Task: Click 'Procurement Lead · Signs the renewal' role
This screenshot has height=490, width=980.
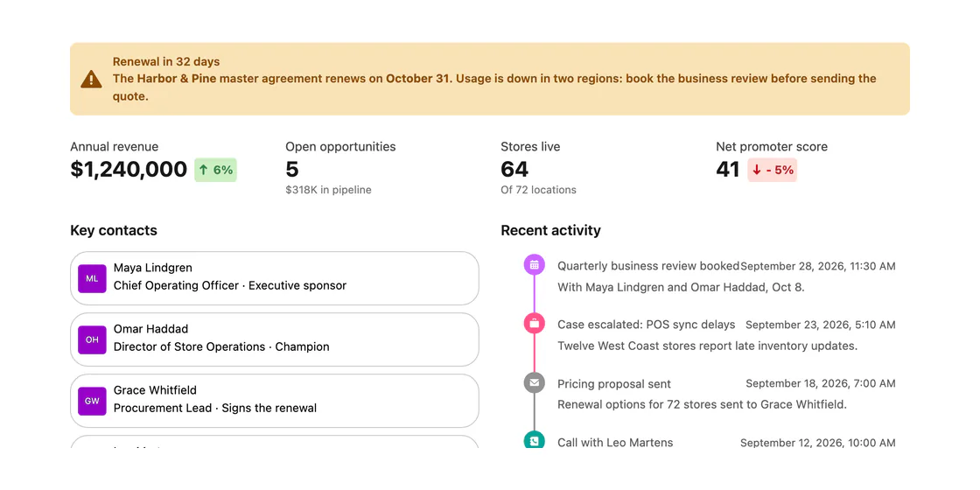Action: tap(215, 408)
